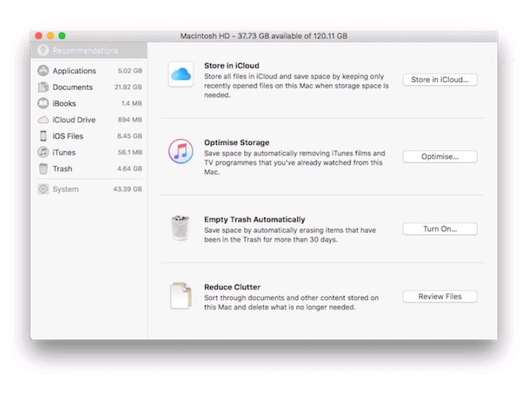Click the 5.02 GB Applications size
532x398 pixels.
coord(130,70)
